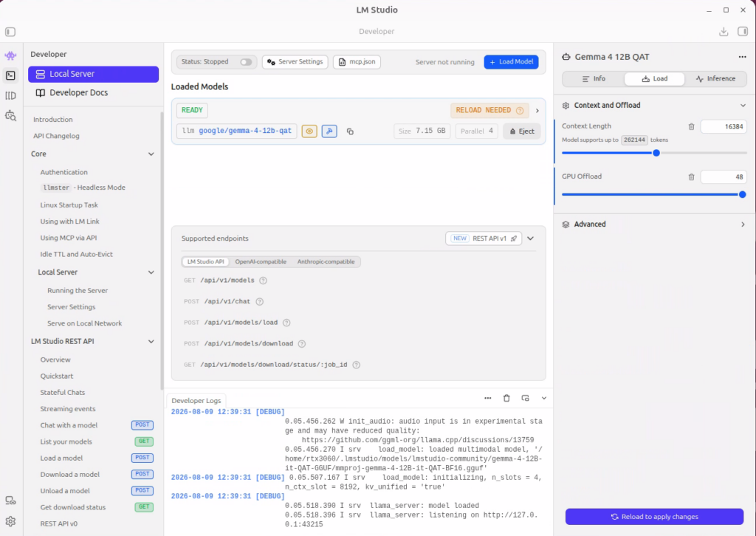Open the downloads icon in top bar
Screen dimensions: 756x536
[x=724, y=32]
